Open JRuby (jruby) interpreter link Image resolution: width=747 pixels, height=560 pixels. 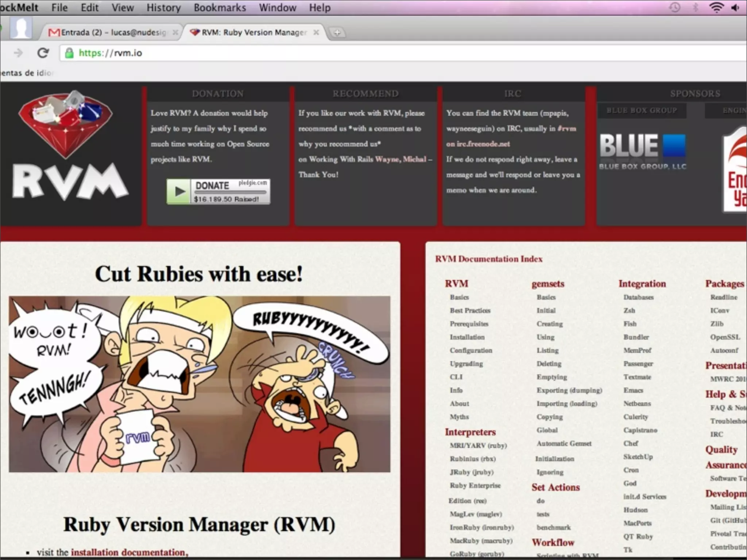472,472
